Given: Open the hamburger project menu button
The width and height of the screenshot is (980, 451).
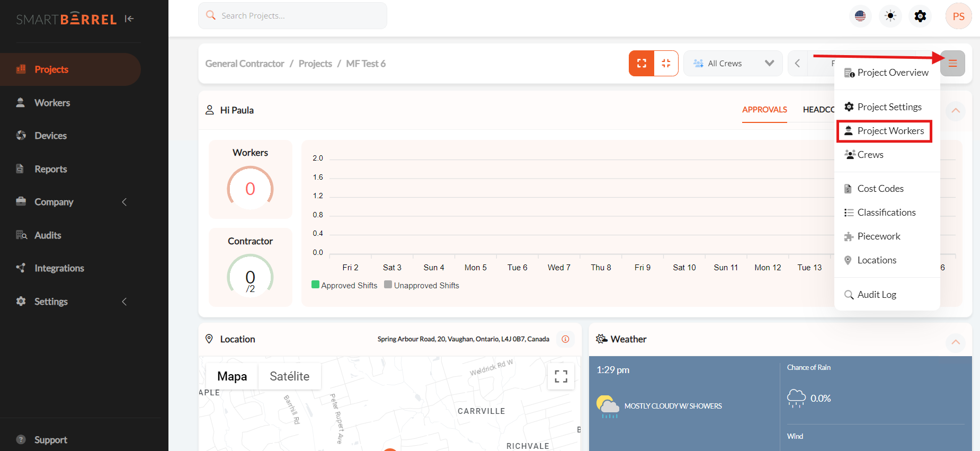Looking at the screenshot, I should [952, 64].
